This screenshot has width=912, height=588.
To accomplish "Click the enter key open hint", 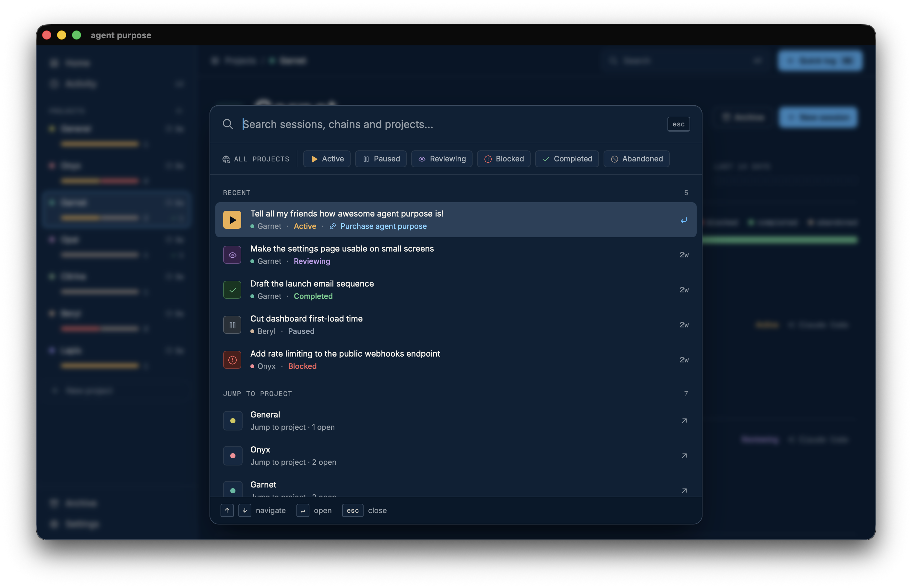I will pos(303,511).
